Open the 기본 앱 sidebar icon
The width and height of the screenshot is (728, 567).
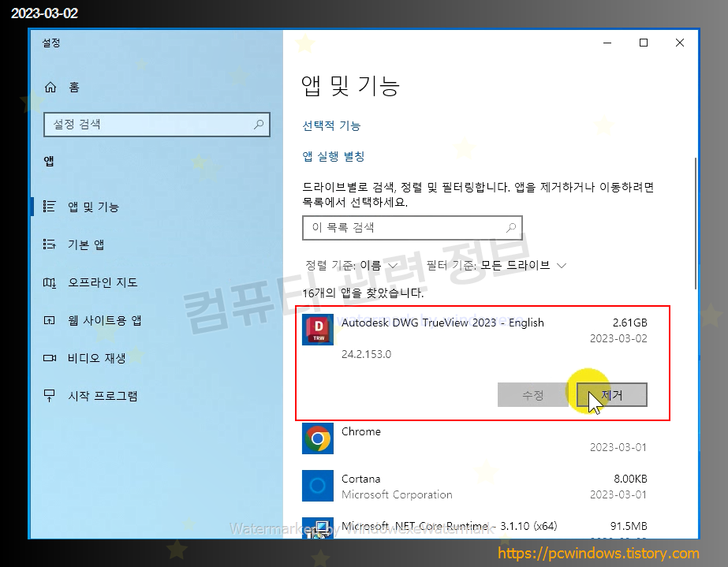point(49,244)
